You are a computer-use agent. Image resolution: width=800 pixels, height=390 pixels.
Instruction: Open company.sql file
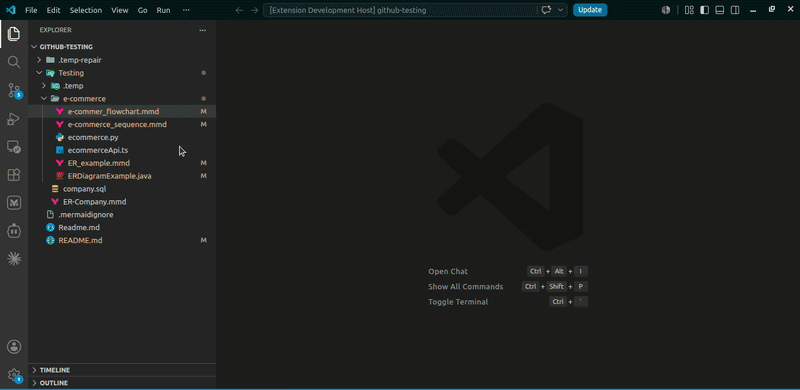[122, 189]
